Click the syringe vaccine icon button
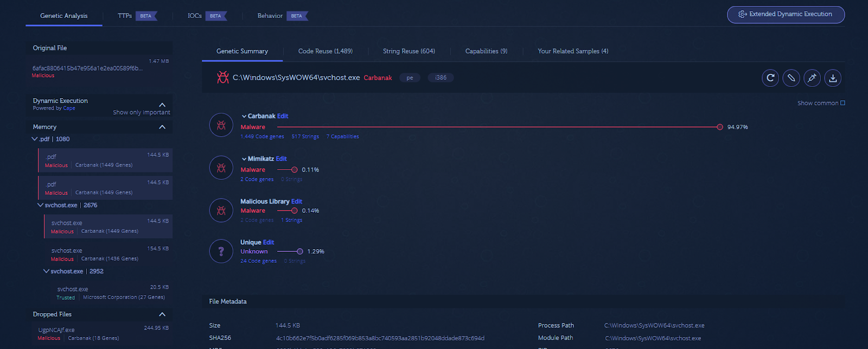868x349 pixels. 812,78
